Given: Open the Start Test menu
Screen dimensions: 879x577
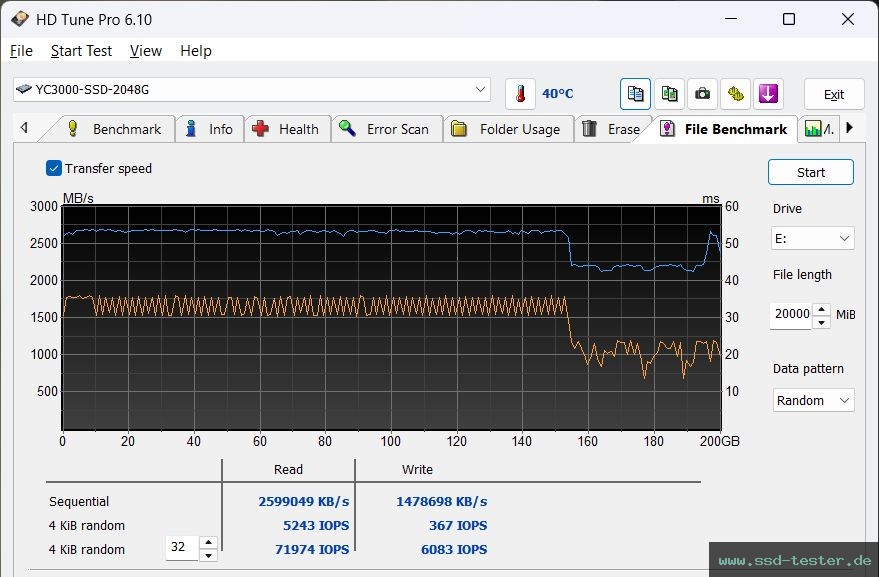Looking at the screenshot, I should click(81, 50).
